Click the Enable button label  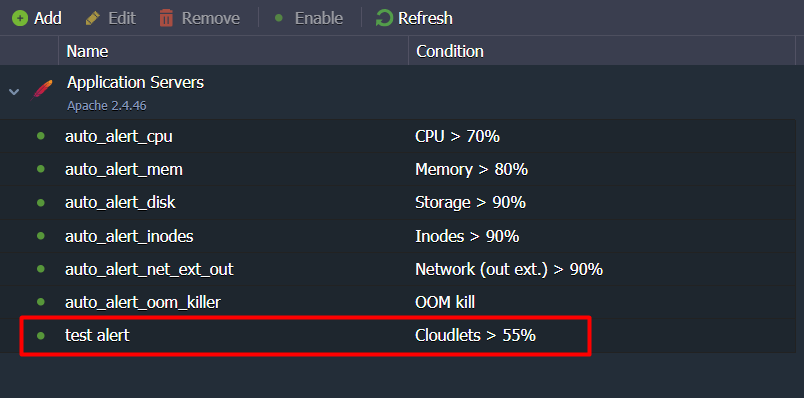coord(319,18)
